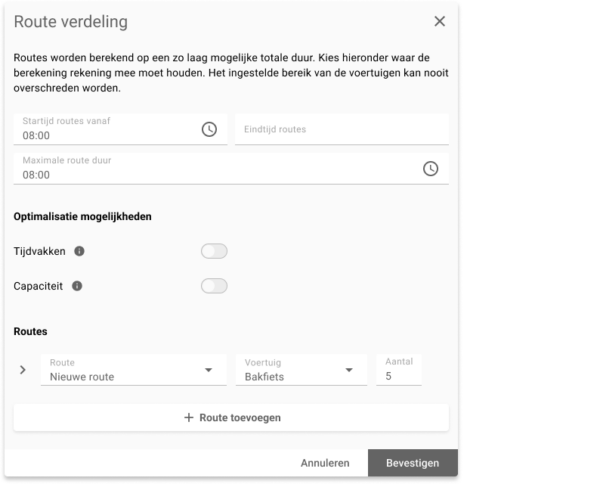Add a route with Route toevoegen

click(x=231, y=417)
